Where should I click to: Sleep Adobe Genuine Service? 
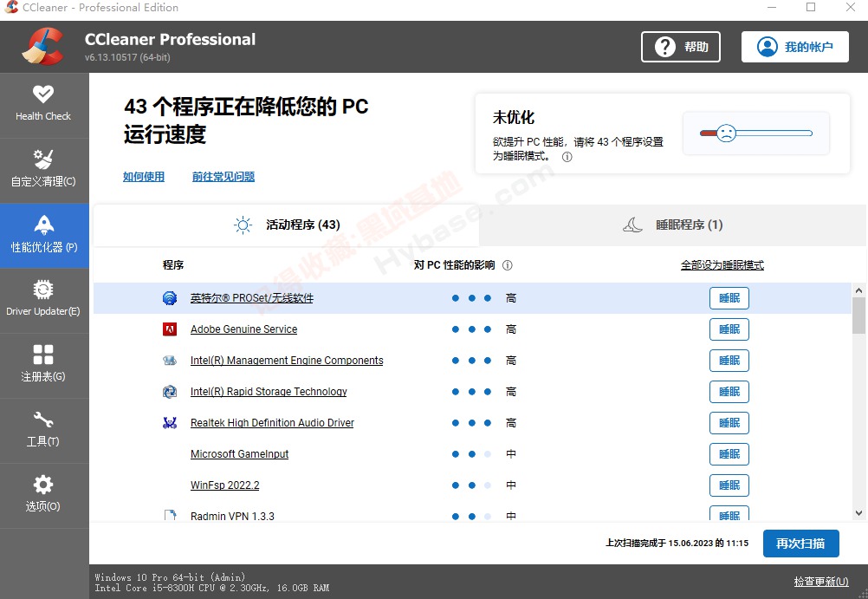(x=729, y=329)
